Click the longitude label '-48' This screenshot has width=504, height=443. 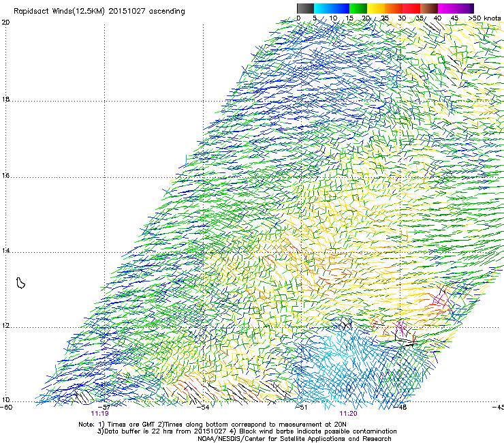point(400,408)
